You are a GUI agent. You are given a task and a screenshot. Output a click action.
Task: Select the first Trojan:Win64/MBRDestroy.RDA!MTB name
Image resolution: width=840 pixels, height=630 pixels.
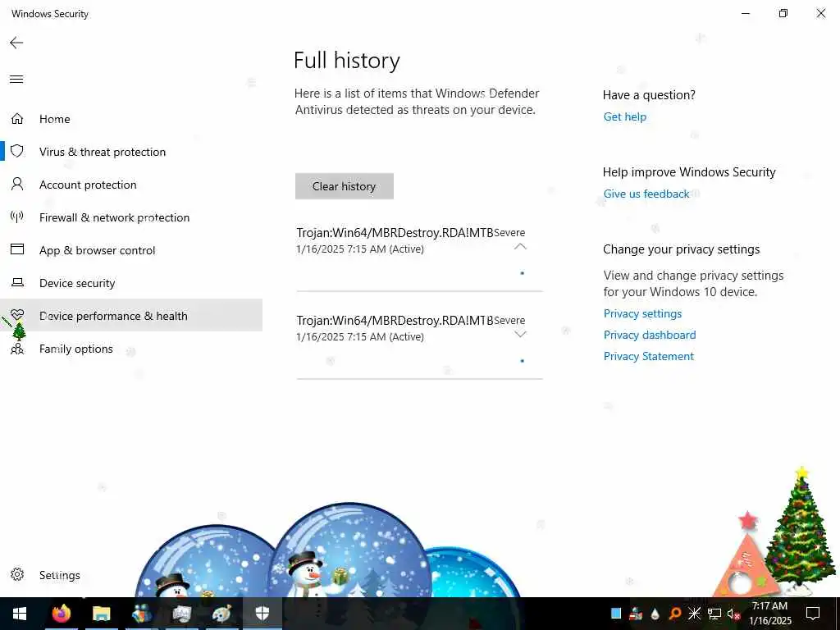[x=395, y=232]
